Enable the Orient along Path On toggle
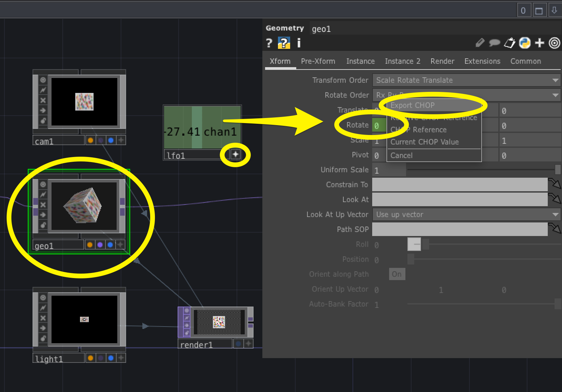Viewport: 562px width, 392px height. pos(397,274)
